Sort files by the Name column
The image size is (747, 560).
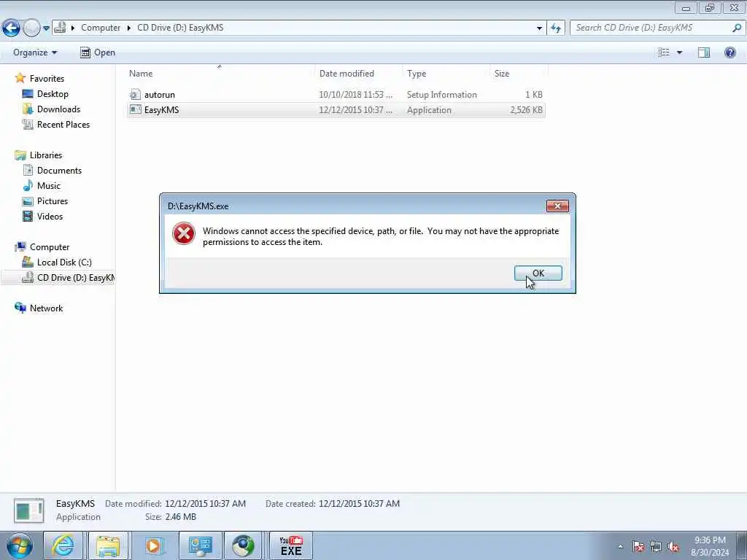tap(219, 74)
